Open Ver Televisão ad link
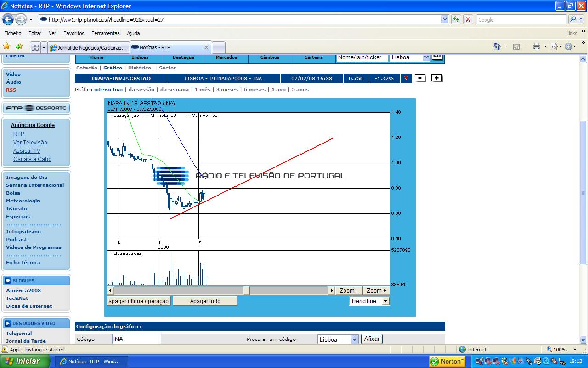This screenshot has width=588, height=368. (30, 143)
